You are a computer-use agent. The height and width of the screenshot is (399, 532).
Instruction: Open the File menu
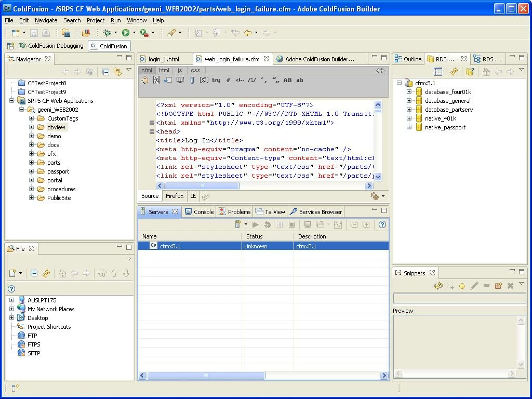pos(9,20)
